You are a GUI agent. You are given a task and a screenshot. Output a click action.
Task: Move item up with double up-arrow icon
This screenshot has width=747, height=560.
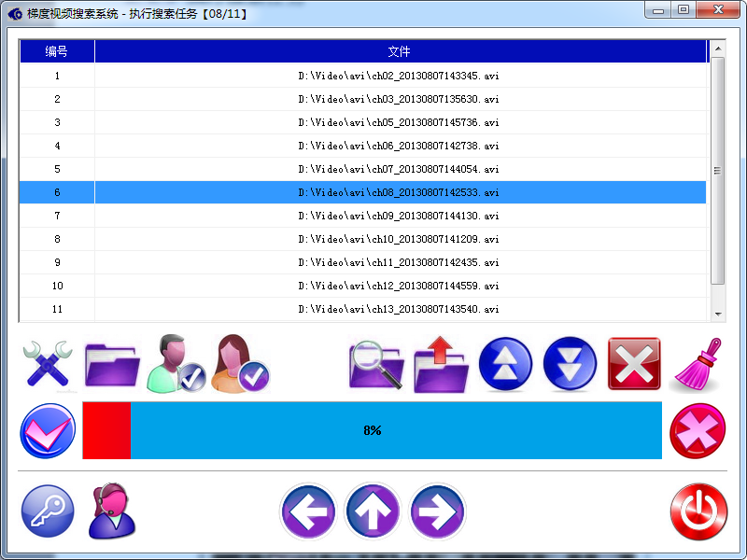tap(505, 364)
